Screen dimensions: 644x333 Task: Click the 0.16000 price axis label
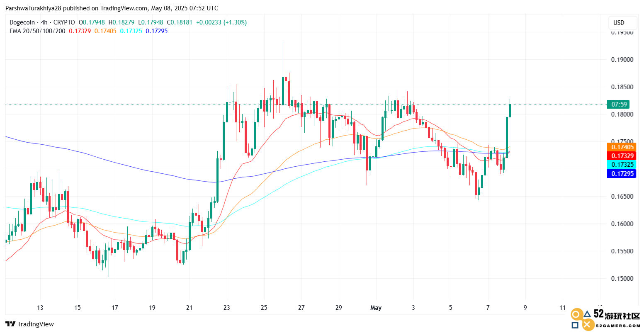coord(622,224)
